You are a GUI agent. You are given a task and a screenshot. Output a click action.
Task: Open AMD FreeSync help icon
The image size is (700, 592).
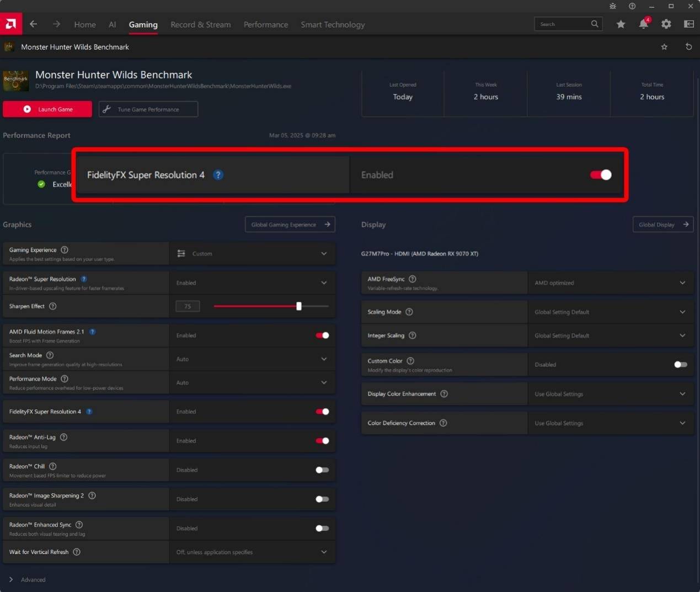(413, 279)
